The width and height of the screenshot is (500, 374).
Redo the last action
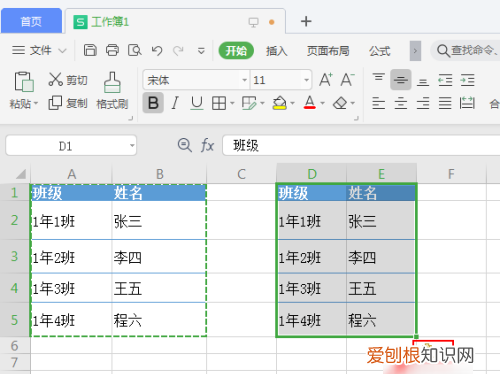tap(178, 51)
